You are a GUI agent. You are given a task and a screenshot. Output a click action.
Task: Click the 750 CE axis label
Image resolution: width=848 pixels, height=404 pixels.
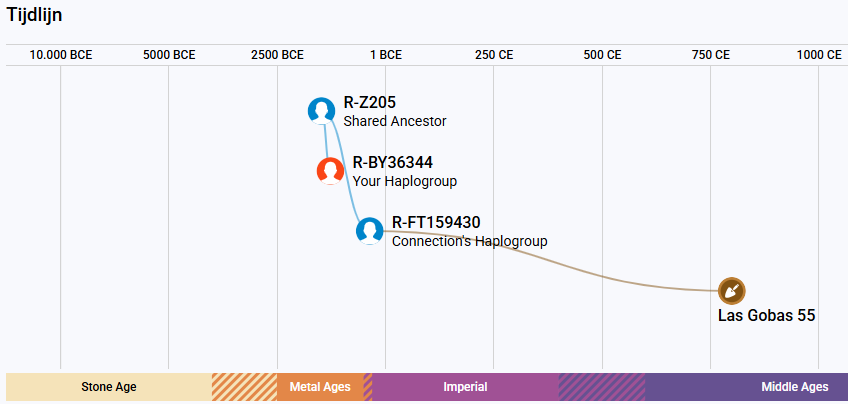pos(711,55)
